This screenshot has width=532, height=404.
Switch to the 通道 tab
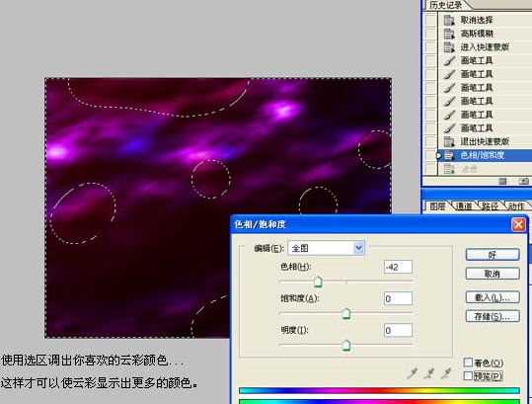464,206
